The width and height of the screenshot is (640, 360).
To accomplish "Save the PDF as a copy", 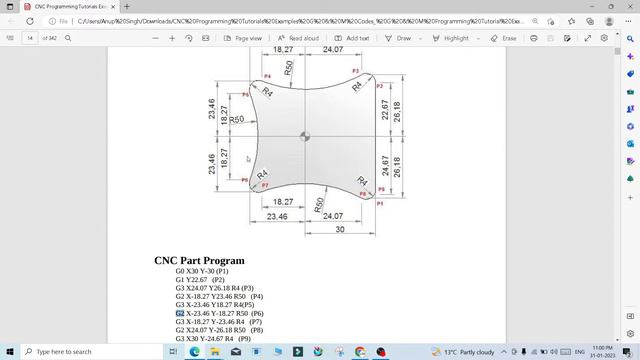I will tap(567, 38).
